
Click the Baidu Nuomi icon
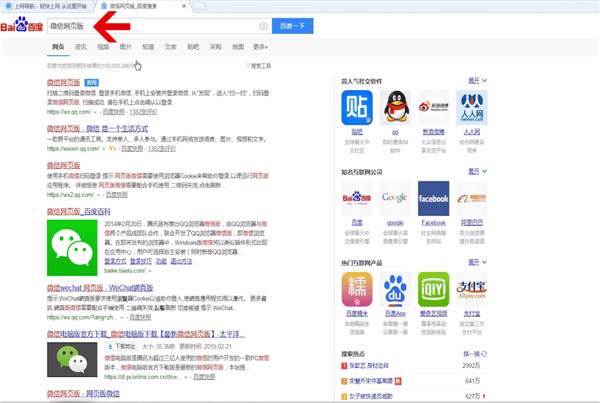click(x=357, y=289)
